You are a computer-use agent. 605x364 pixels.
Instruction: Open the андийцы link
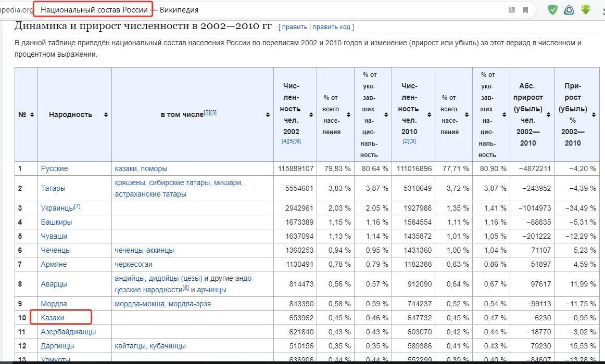[130, 278]
